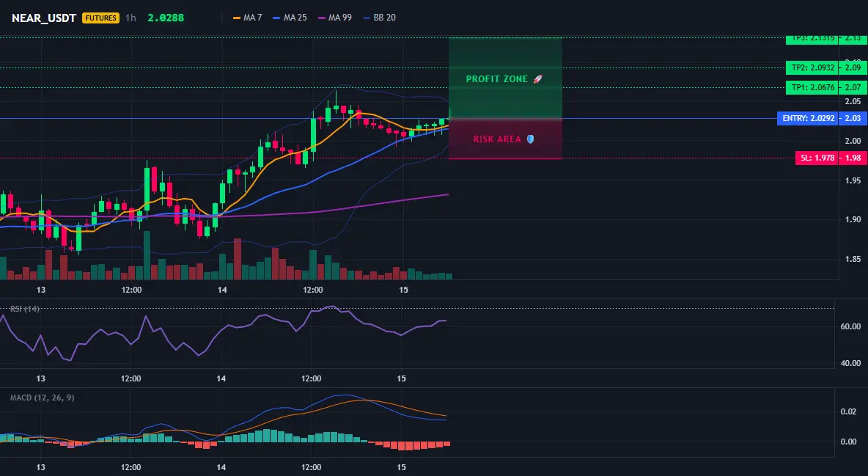Toggle the MA 7 legend entry
Screen dimensions: 868x476
tap(248, 18)
